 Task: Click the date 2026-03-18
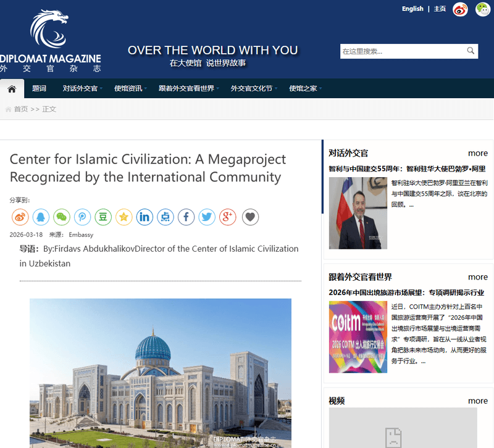click(26, 235)
